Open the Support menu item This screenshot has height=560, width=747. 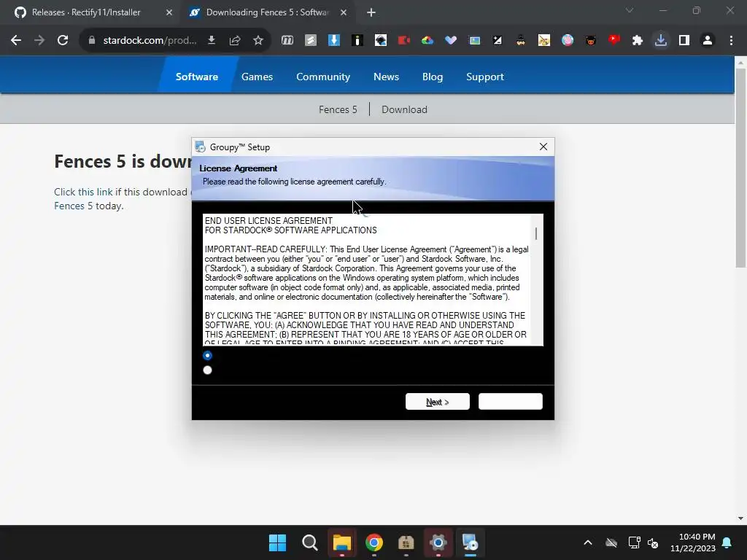click(x=485, y=77)
